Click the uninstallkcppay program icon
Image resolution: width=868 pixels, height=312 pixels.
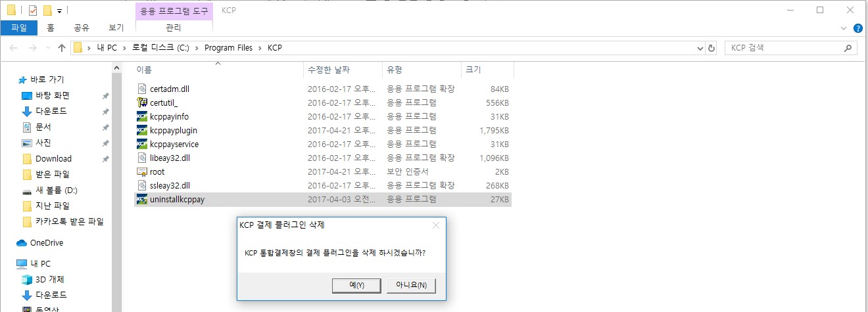[141, 199]
